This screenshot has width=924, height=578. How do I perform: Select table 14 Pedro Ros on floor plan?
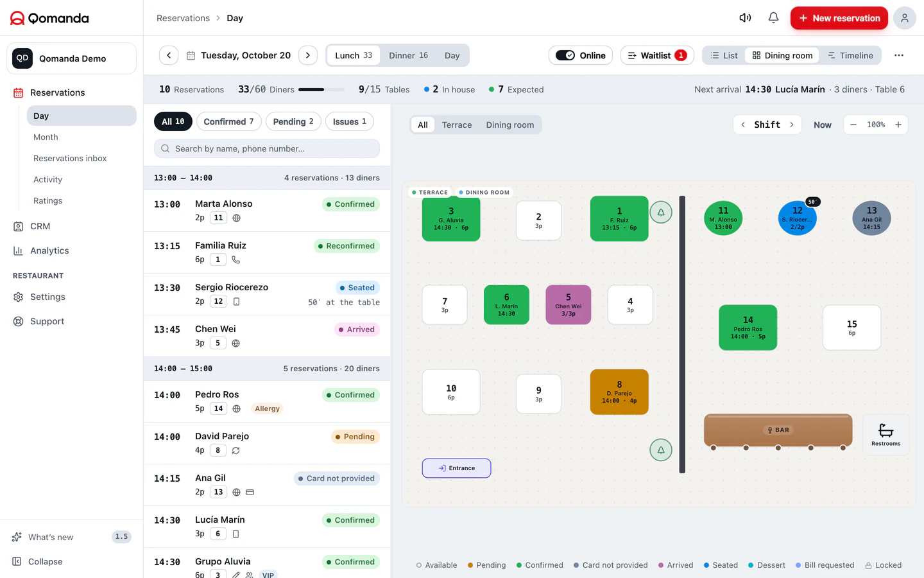[x=748, y=328]
